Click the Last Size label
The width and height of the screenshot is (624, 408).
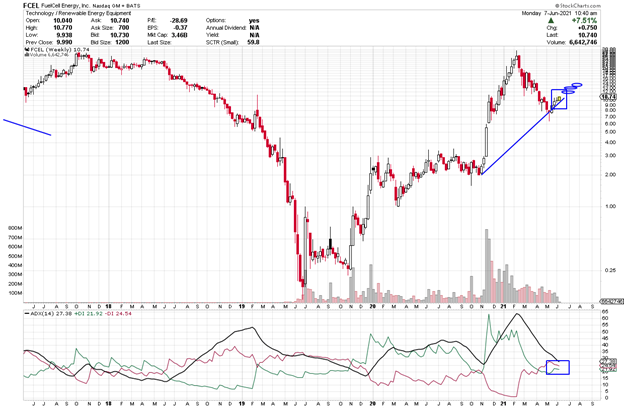click(x=159, y=42)
